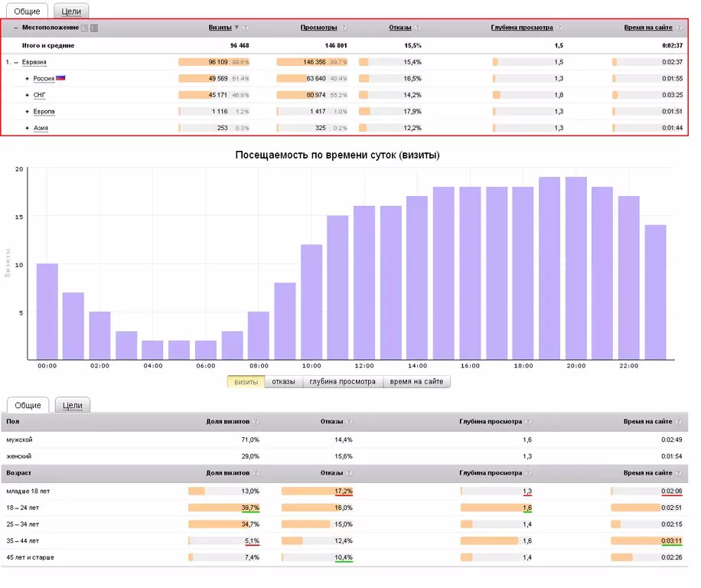Open the Цели tab above the location table
Screen dimensions: 701x588
(71, 11)
